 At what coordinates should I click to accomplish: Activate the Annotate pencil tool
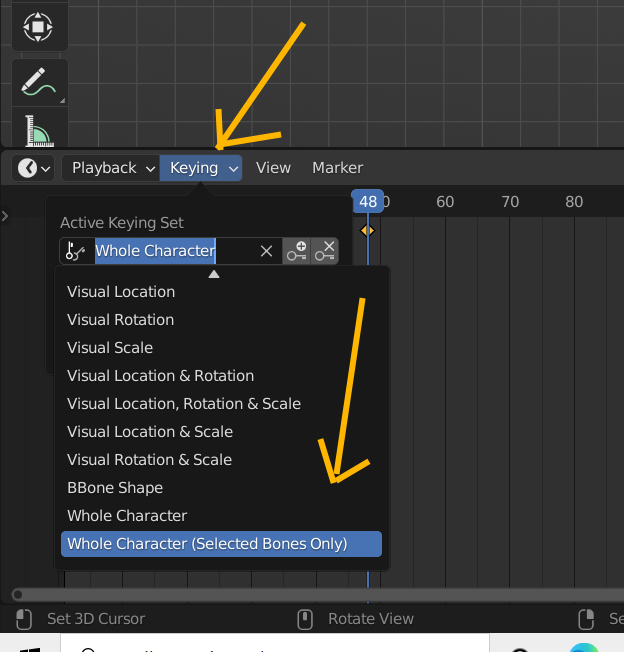pos(39,83)
